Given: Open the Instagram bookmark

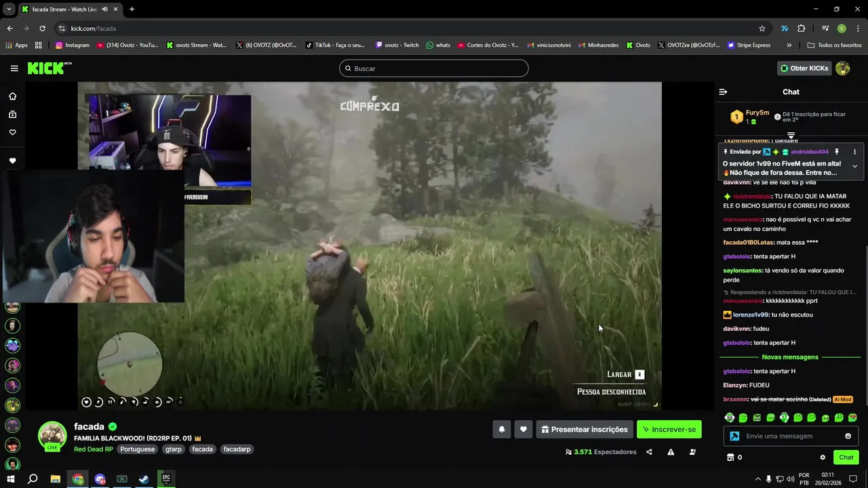Looking at the screenshot, I should coord(73,45).
